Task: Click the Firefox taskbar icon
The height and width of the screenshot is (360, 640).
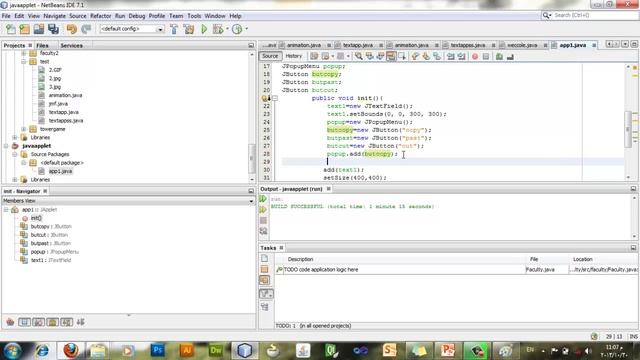Action: (x=71, y=350)
